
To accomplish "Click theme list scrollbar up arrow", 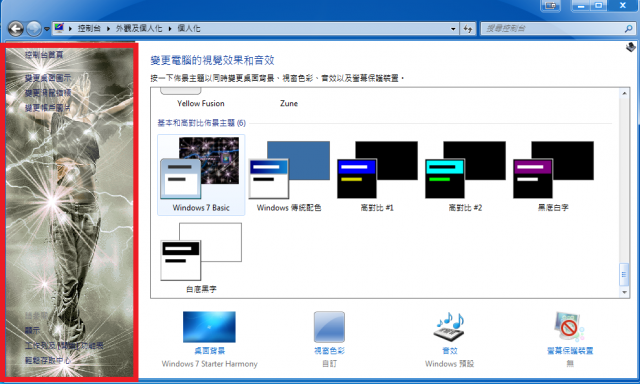I will tap(624, 93).
